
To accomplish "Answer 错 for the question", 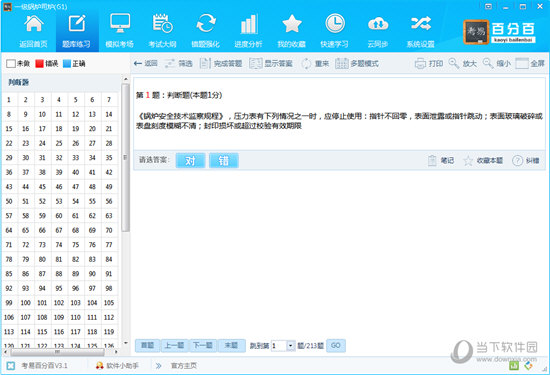I will point(224,160).
